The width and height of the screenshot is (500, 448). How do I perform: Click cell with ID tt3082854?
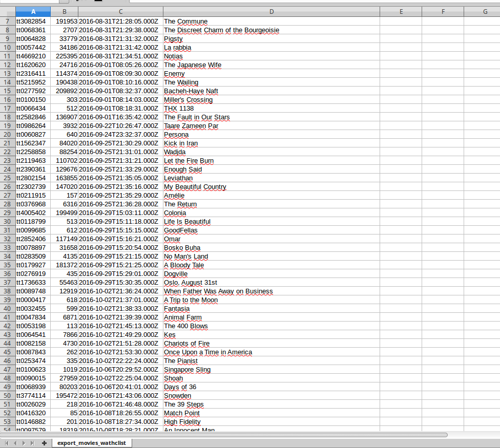point(33,22)
